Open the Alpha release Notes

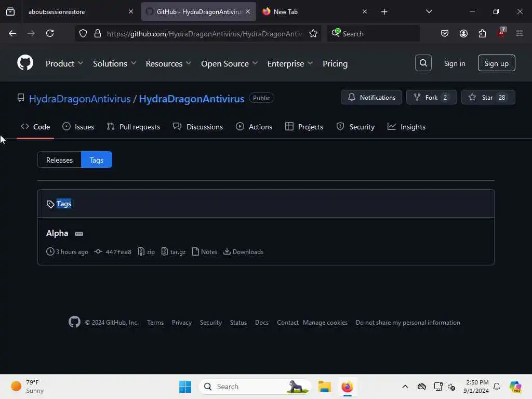[205, 252]
